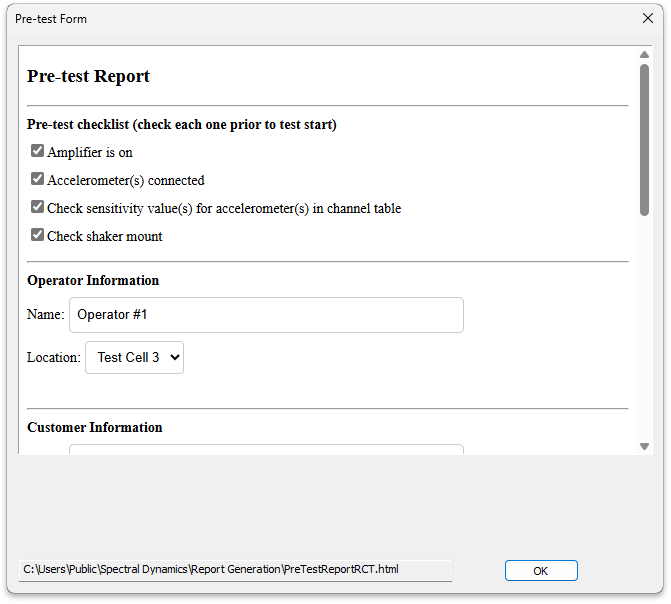
Task: Close the Pre-test Form dialog
Action: [x=646, y=18]
